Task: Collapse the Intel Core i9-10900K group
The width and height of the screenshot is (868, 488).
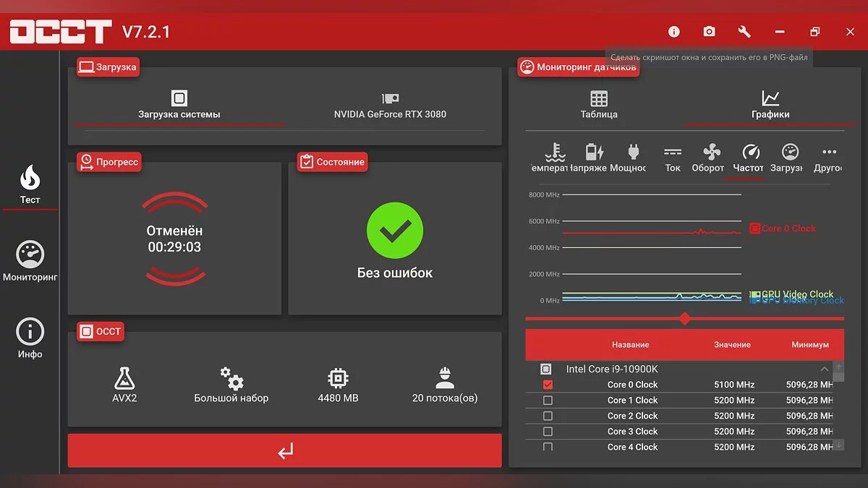Action: (824, 369)
